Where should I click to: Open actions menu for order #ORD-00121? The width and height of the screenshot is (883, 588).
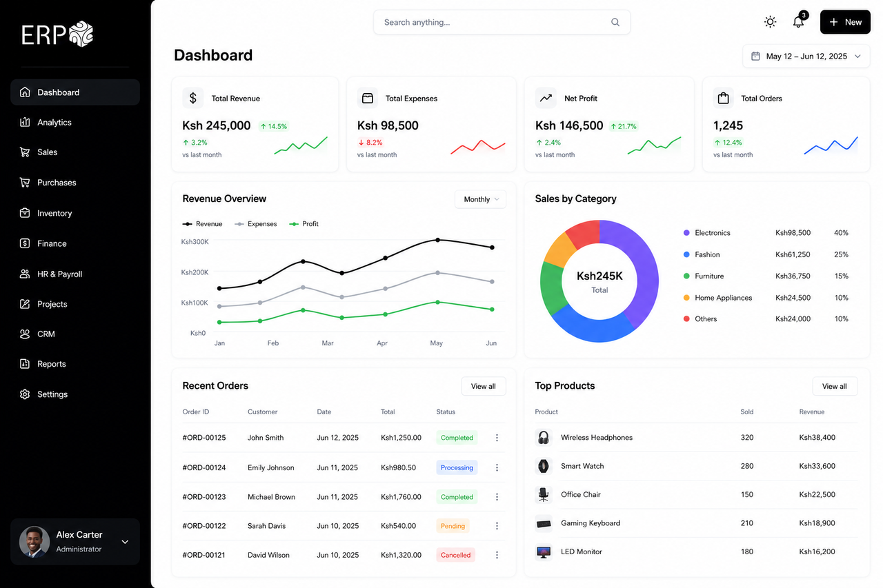(497, 555)
